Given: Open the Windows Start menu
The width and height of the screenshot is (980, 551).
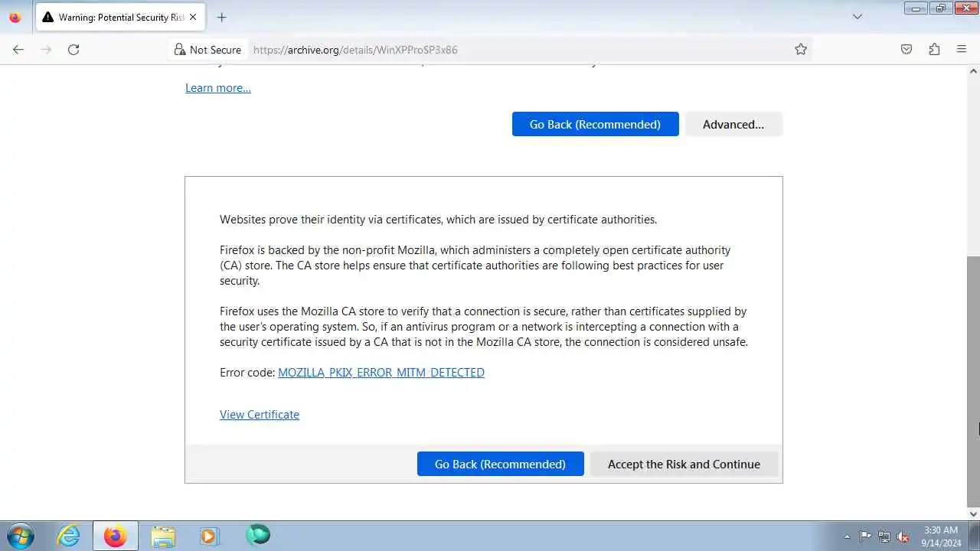Looking at the screenshot, I should 20,536.
